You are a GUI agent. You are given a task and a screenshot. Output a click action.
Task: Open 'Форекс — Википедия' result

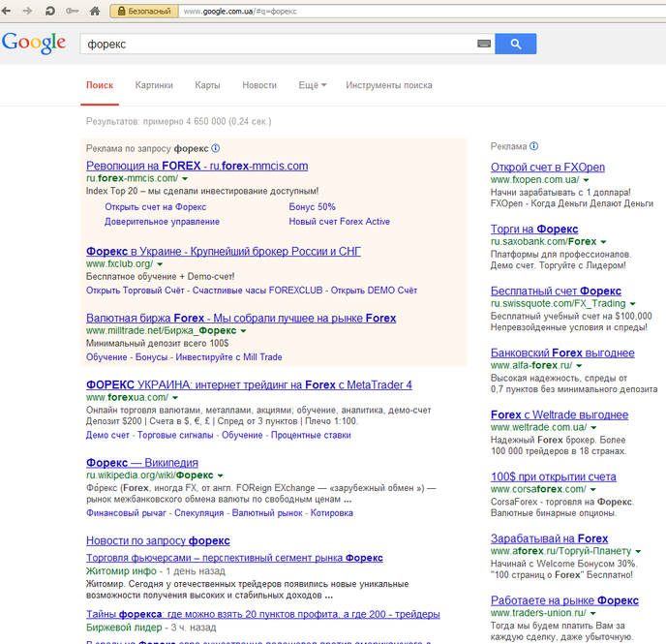coord(142,463)
